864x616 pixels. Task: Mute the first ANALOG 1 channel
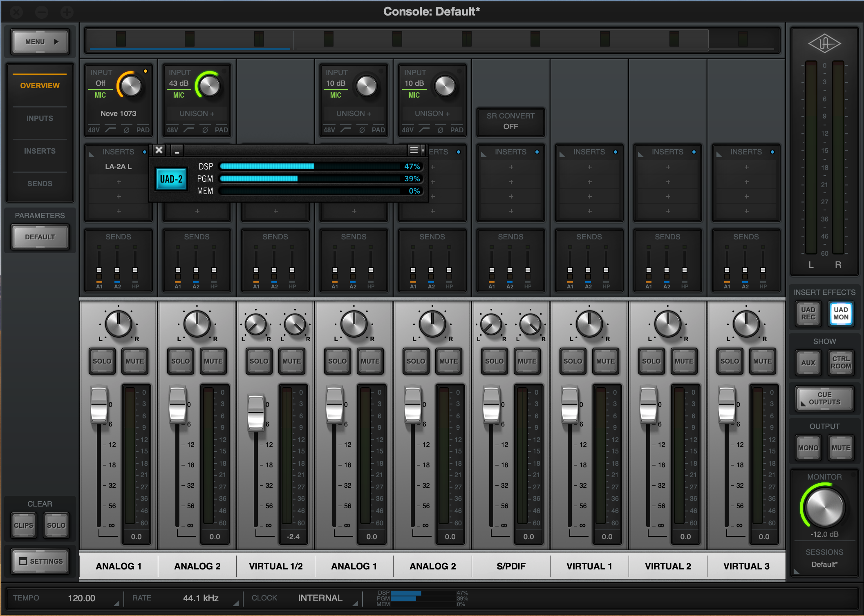pyautogui.click(x=135, y=361)
